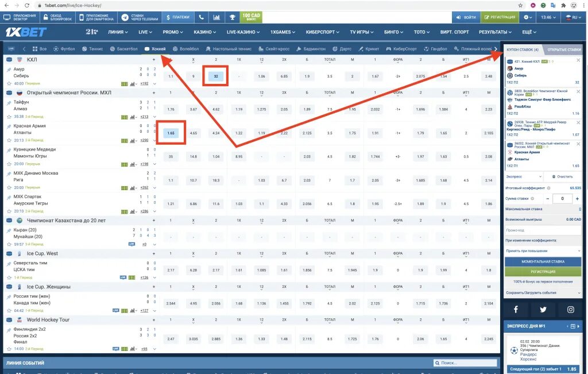Favorite the МХК Спартак match star
This screenshot has height=374, width=588.
click(9, 211)
